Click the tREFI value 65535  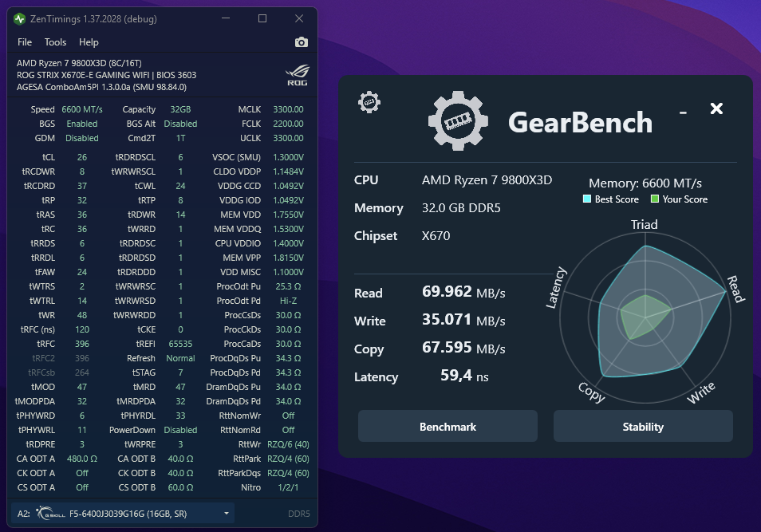pos(180,344)
